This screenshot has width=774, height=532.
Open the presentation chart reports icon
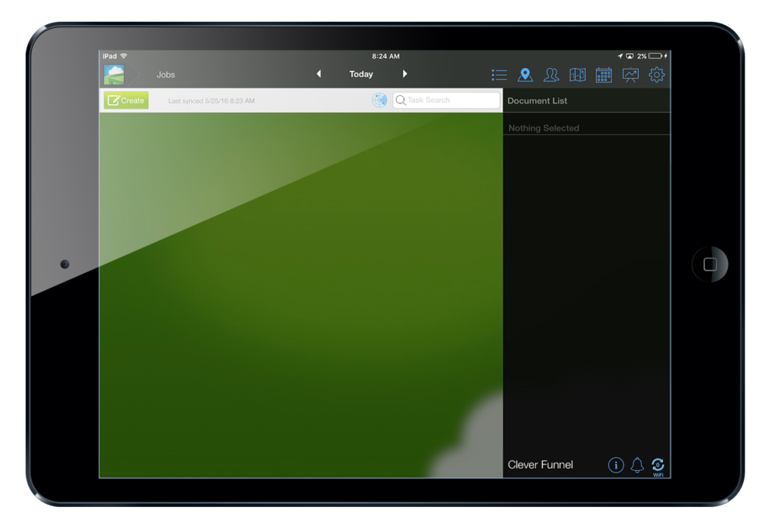630,75
